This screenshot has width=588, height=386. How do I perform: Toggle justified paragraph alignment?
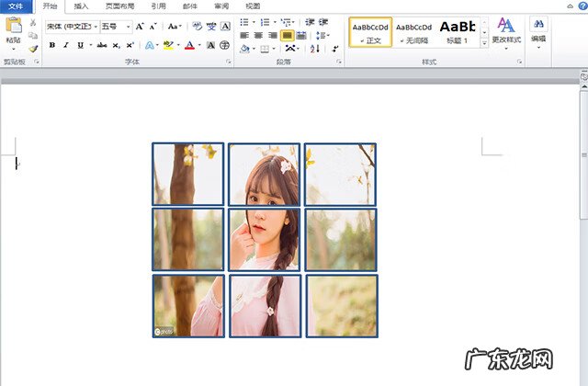pyautogui.click(x=287, y=35)
